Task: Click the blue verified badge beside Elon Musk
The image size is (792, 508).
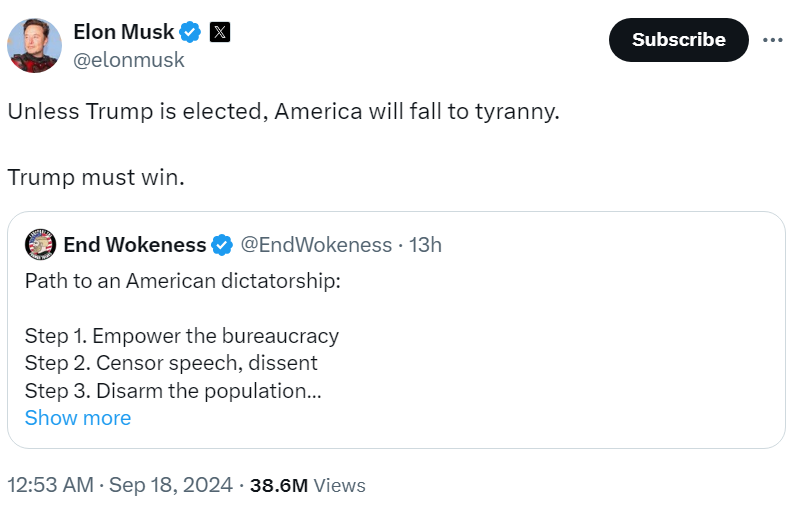Action: (190, 33)
